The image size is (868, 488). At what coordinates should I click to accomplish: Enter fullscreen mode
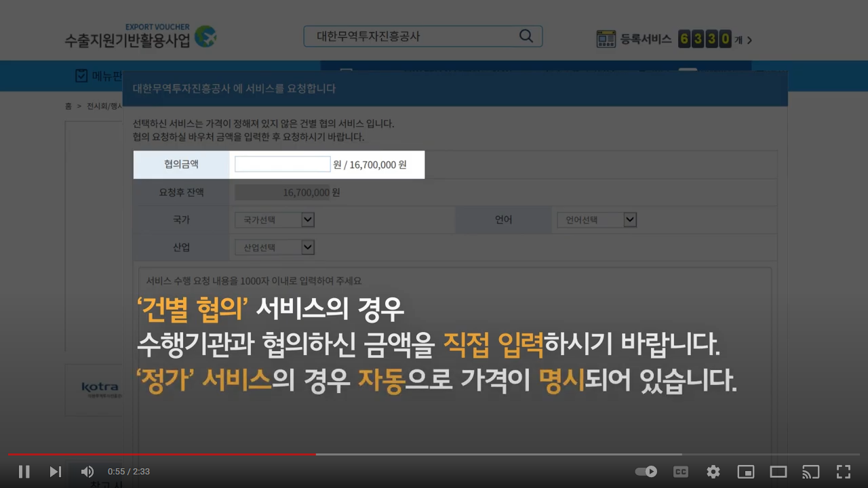tap(844, 472)
